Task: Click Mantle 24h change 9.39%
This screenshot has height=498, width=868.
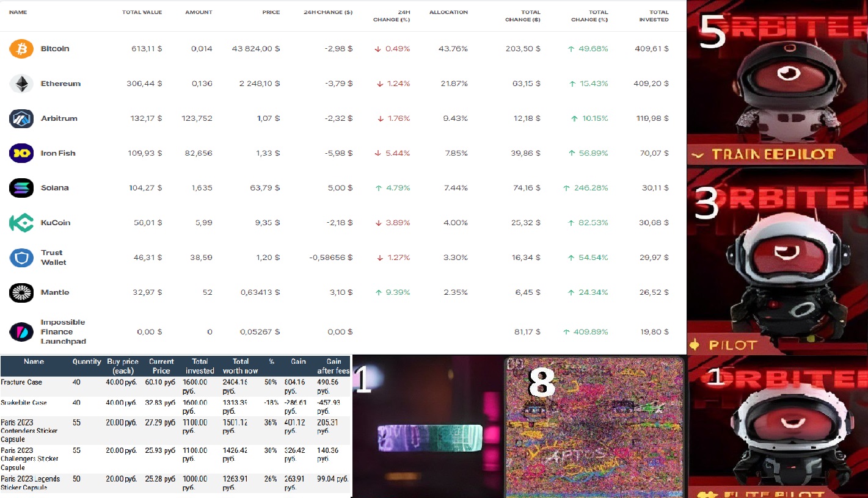Action: point(392,292)
